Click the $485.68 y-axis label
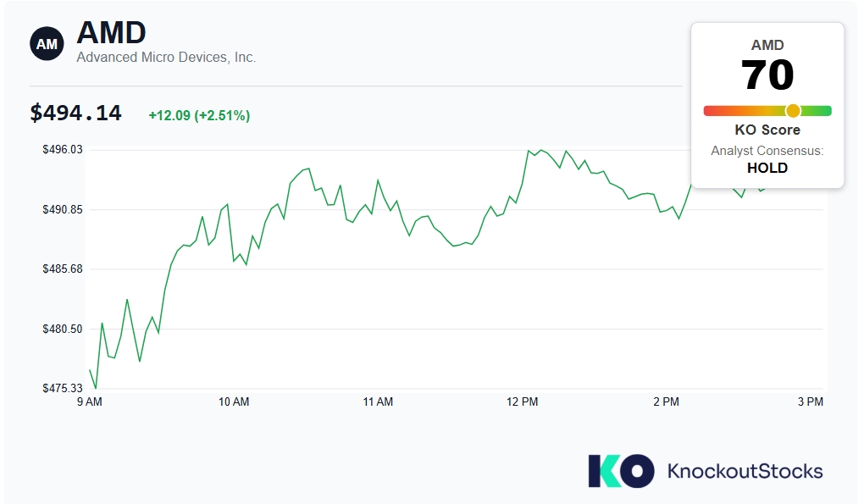Image resolution: width=864 pixels, height=504 pixels. [x=63, y=269]
